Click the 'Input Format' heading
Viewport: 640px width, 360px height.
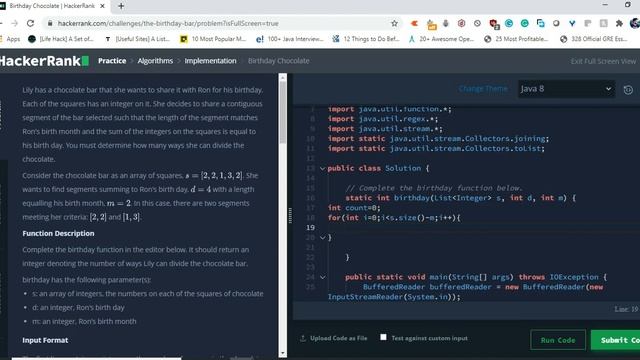pyautogui.click(x=45, y=340)
